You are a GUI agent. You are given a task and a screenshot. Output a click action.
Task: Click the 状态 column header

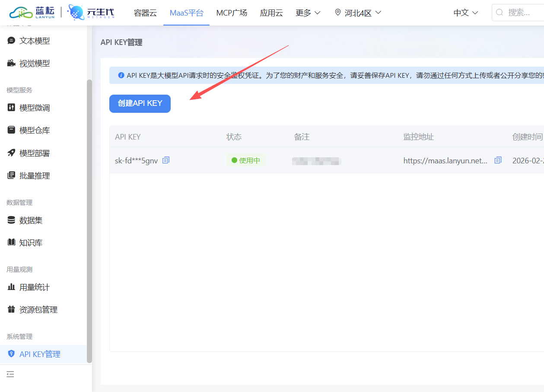pyautogui.click(x=234, y=137)
